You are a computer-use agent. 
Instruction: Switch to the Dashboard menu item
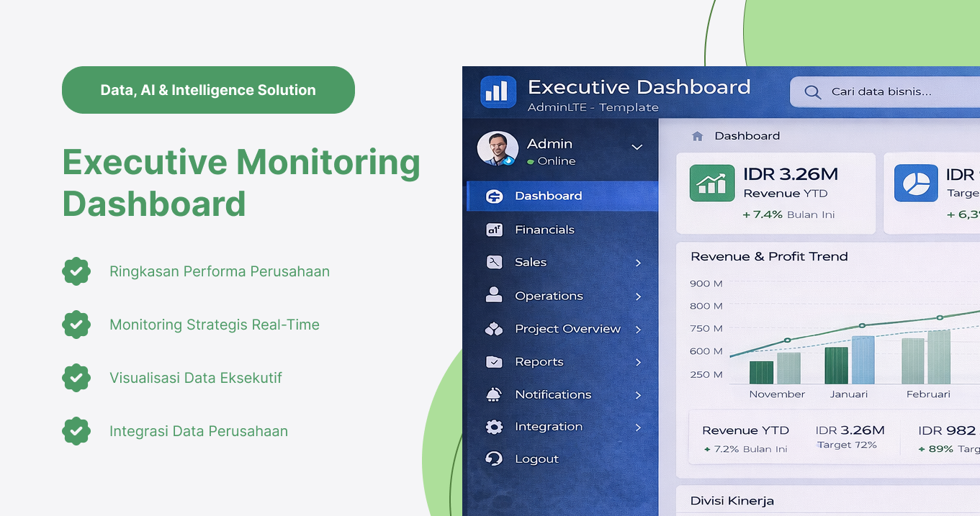tap(548, 195)
